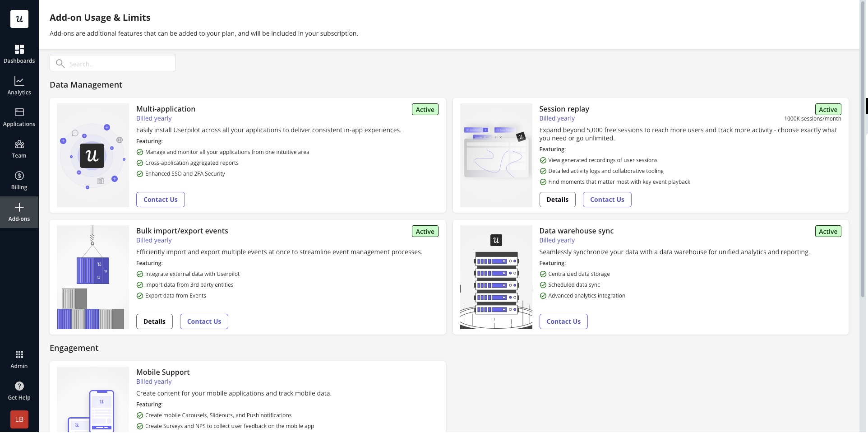This screenshot has width=868, height=433.
Task: Click Contact Us for Session replay
Action: point(607,200)
